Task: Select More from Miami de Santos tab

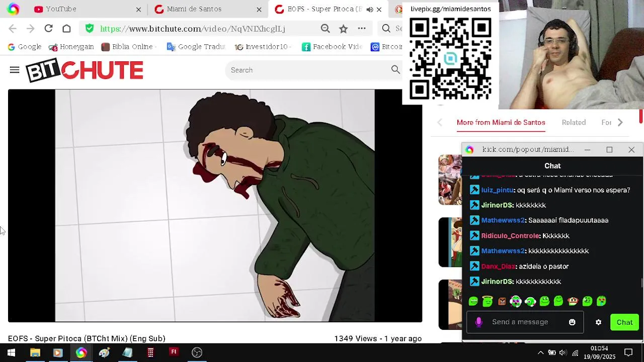Action: [501, 122]
